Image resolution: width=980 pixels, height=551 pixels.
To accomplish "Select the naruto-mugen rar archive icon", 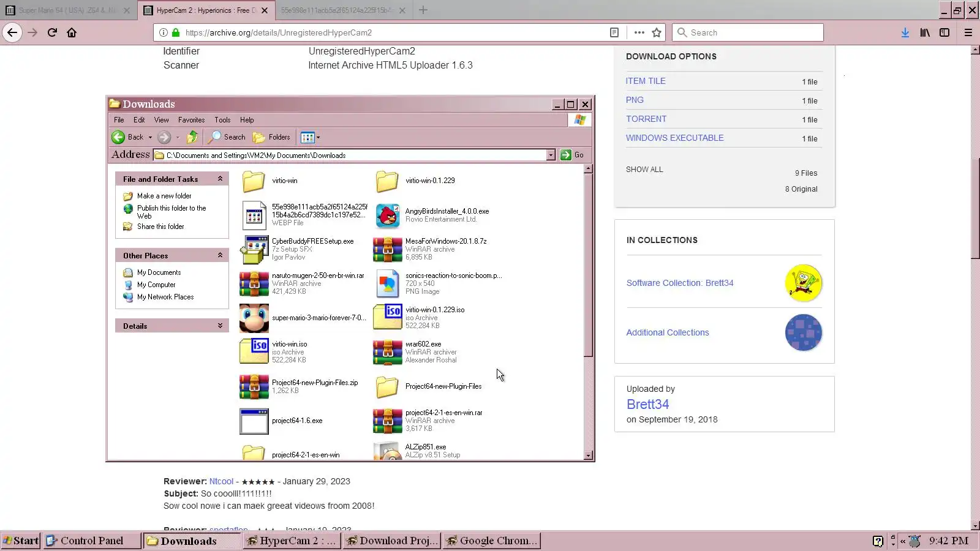I will tap(254, 283).
